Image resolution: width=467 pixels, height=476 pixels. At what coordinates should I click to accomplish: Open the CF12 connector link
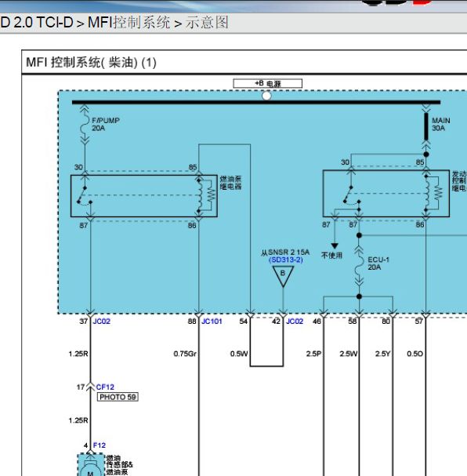[105, 387]
